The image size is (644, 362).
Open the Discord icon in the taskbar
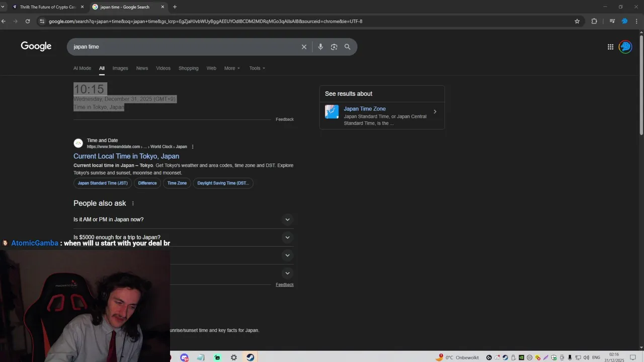tap(185, 357)
